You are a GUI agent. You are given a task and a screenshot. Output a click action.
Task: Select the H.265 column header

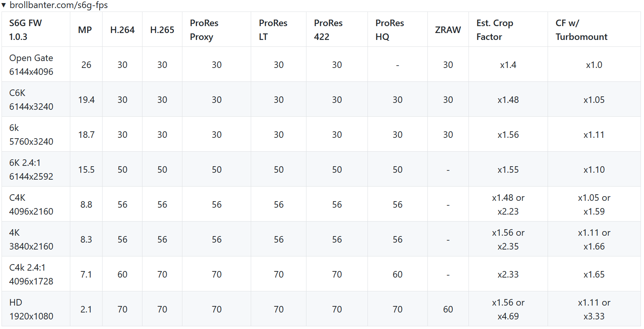(x=162, y=30)
